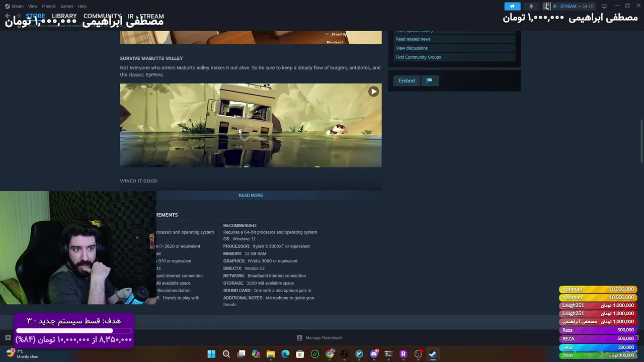Open Task View on the taskbar

(241, 354)
